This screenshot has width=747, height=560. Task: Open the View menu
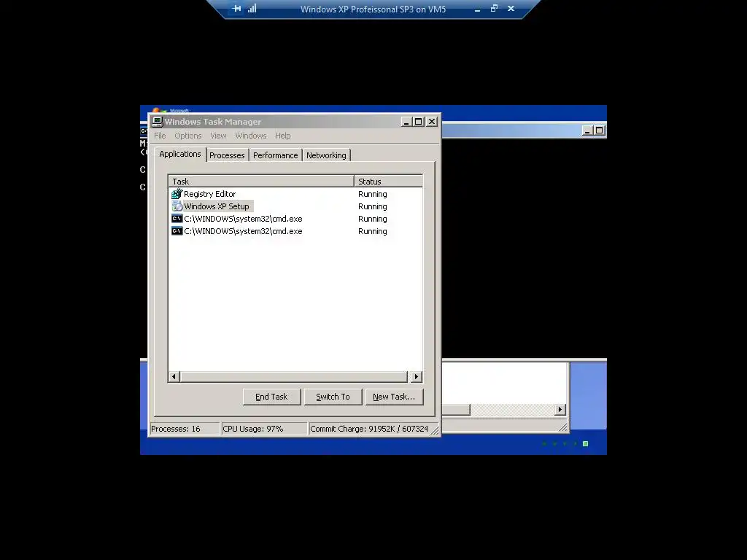(x=219, y=136)
